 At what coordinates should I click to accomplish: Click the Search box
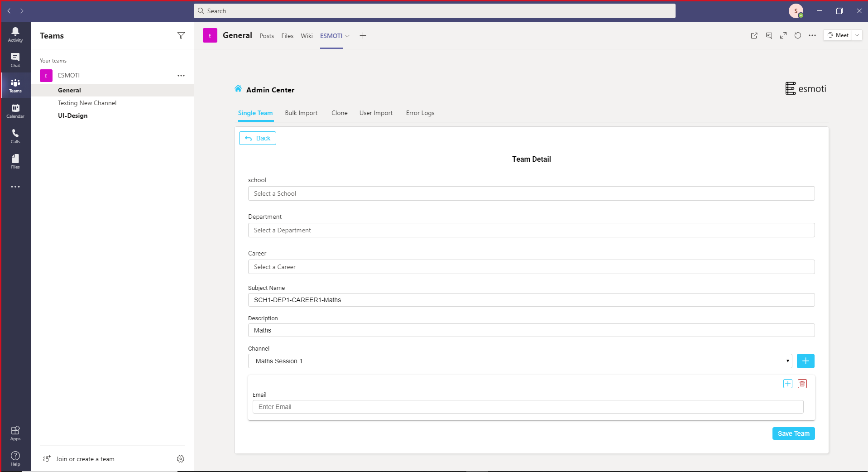435,11
